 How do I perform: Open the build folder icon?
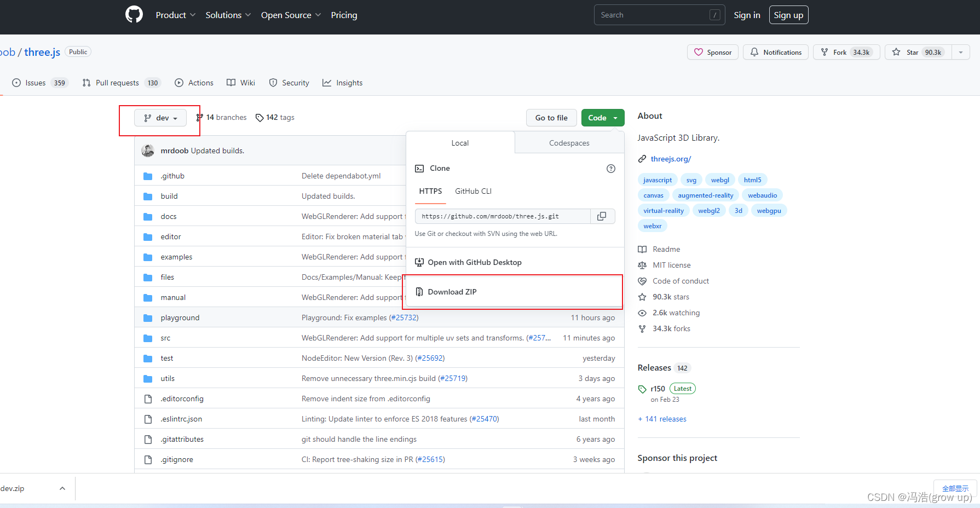[x=148, y=197]
